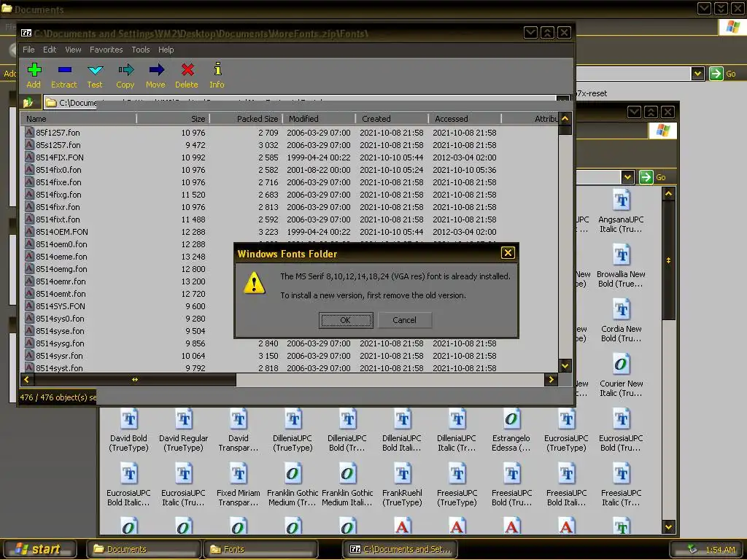The height and width of the screenshot is (560, 747).
Task: Select the FreesiaUPC Bold Italic font icon
Action: (566, 474)
